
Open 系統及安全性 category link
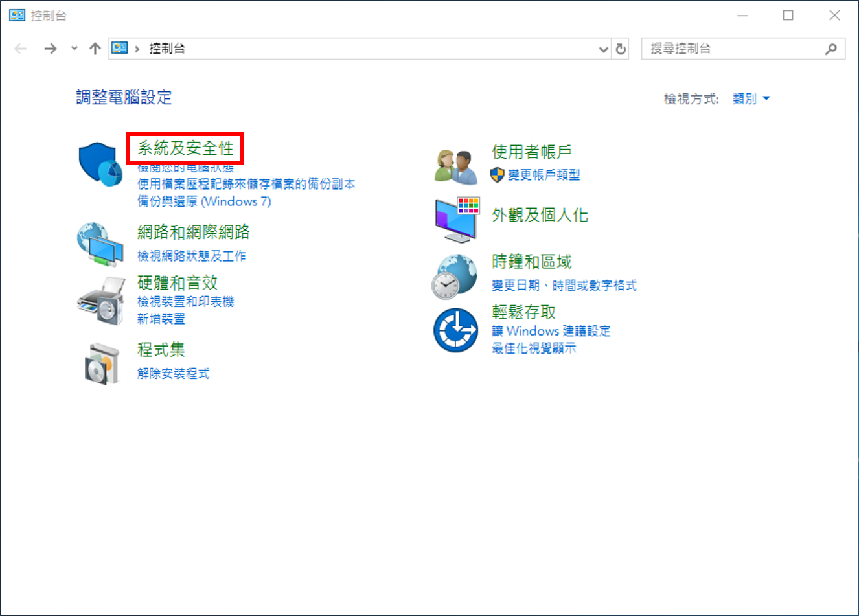click(x=185, y=148)
